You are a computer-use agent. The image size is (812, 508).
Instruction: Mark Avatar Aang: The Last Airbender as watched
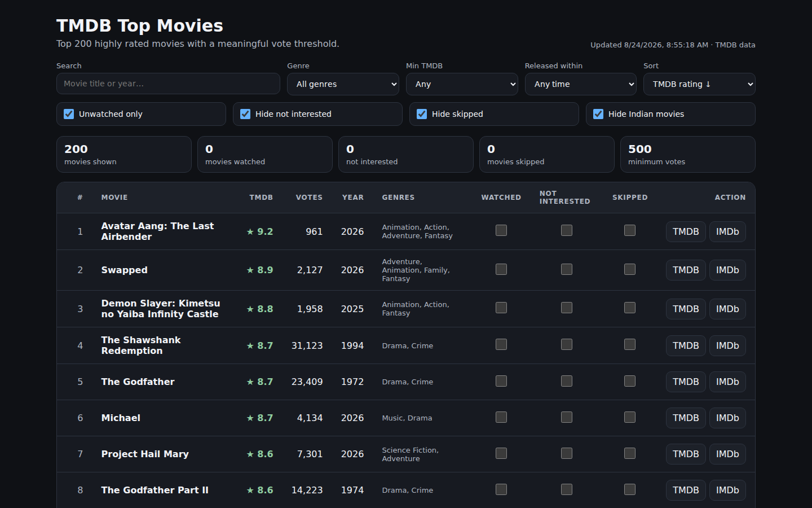pyautogui.click(x=501, y=230)
